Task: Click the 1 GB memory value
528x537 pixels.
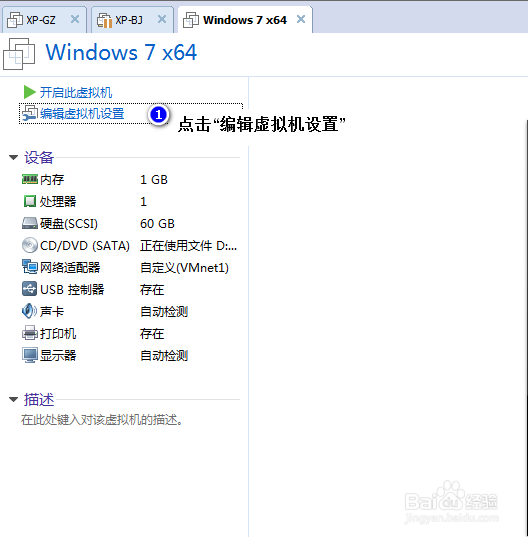Action: click(x=154, y=179)
